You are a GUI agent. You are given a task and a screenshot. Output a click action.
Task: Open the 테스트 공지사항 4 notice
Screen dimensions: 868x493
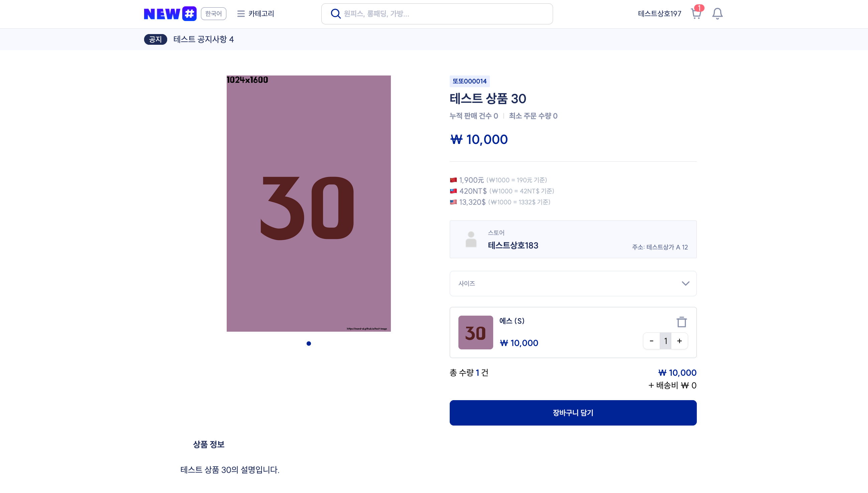(x=203, y=40)
